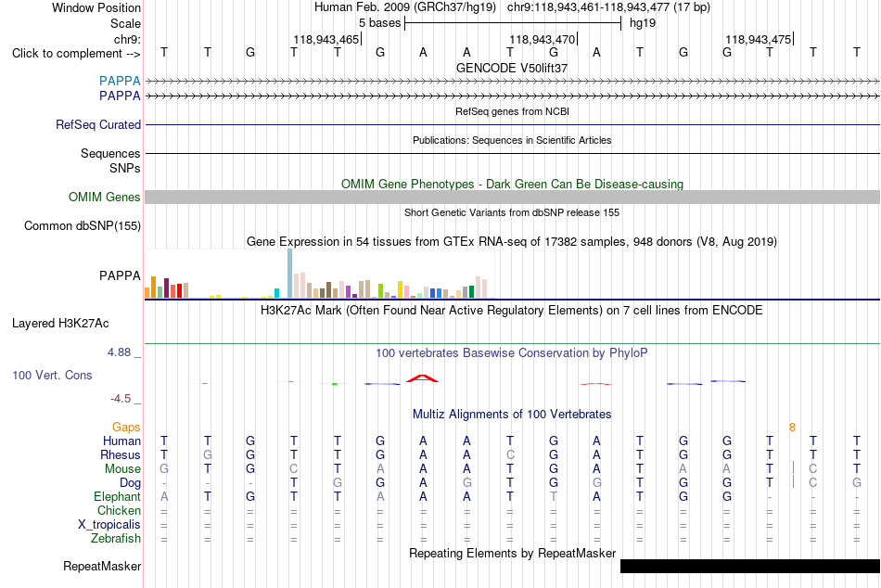881x588 pixels.
Task: Open the RepeatMasker track label
Action: [x=102, y=567]
